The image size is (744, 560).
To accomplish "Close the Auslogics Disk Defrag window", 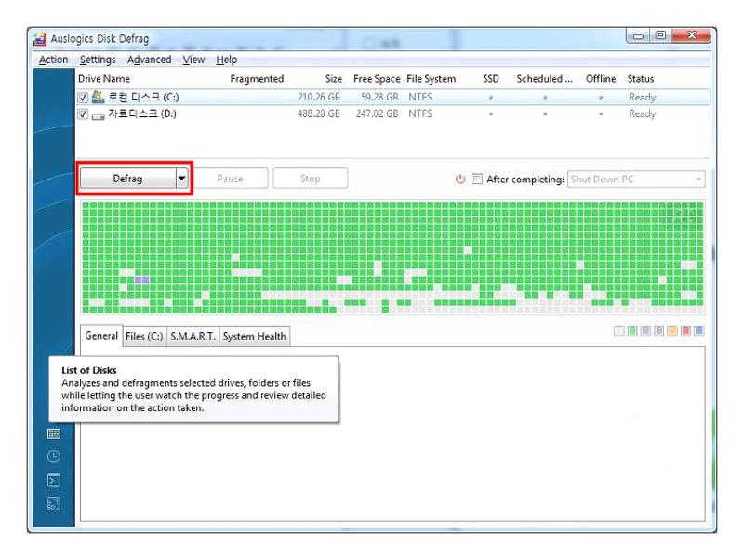I will click(691, 35).
